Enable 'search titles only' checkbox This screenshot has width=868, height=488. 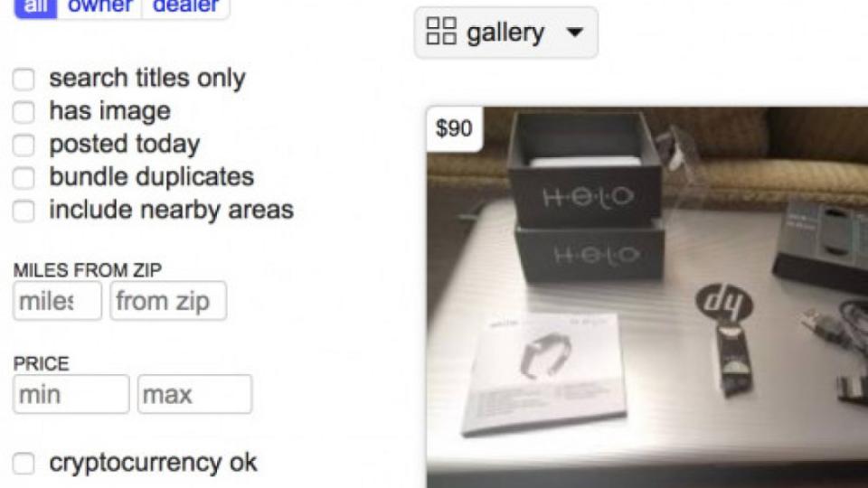point(24,80)
